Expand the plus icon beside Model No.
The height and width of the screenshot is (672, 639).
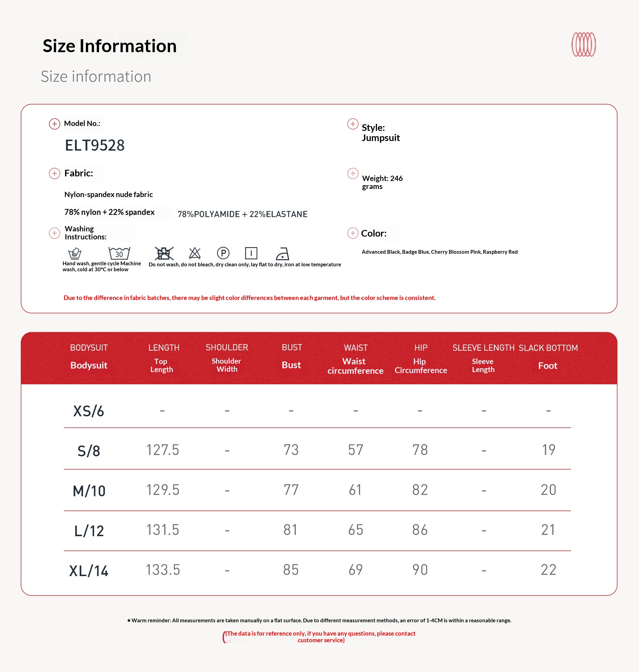pyautogui.click(x=55, y=124)
